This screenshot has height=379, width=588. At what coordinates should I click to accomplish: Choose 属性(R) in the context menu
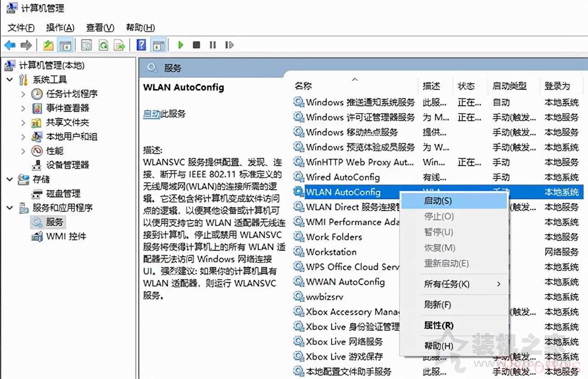click(438, 326)
